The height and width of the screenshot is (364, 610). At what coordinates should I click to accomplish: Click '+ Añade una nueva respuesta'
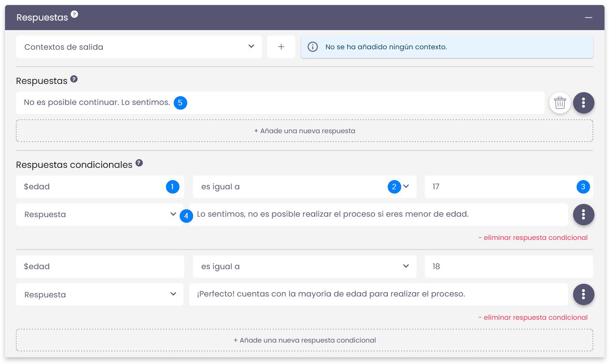click(304, 131)
